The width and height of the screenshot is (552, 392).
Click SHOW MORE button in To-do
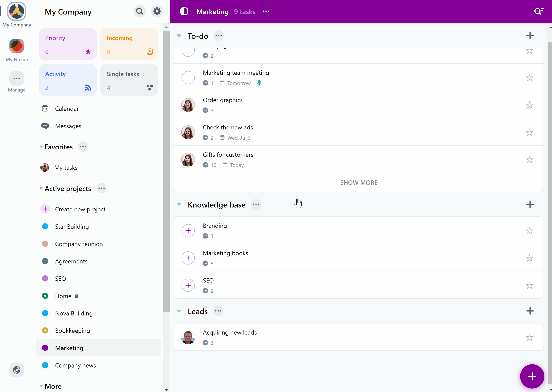359,182
